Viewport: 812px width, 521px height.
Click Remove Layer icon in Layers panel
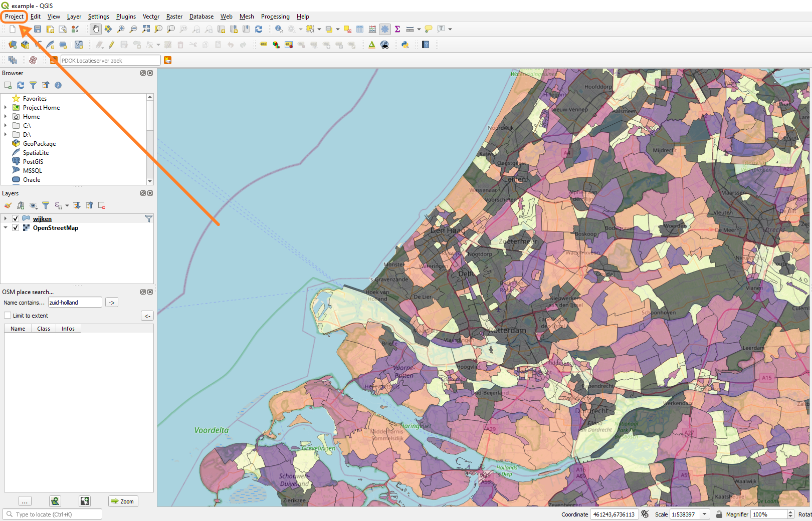pyautogui.click(x=102, y=205)
